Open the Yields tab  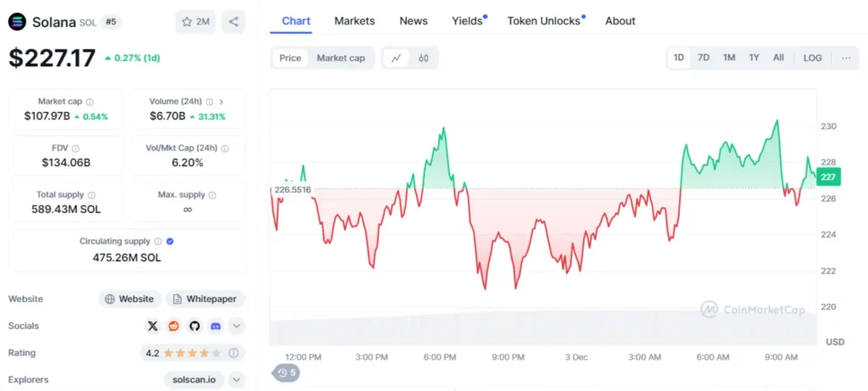468,21
